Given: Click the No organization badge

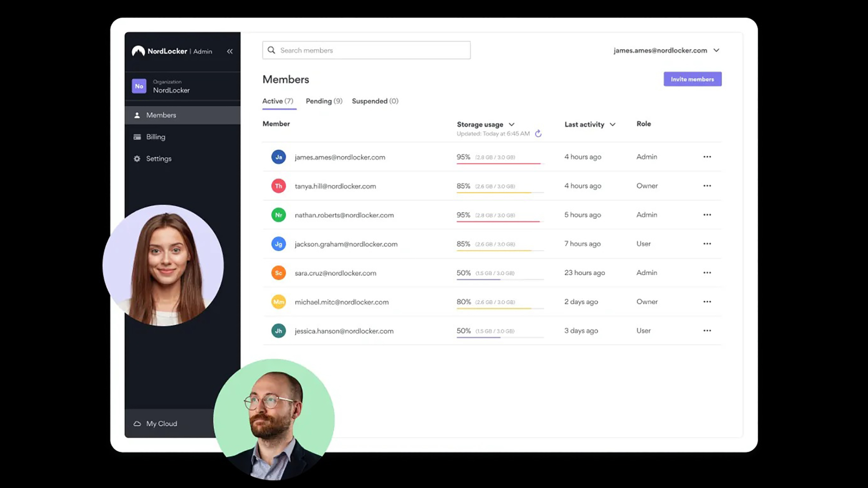Looking at the screenshot, I should (x=139, y=86).
